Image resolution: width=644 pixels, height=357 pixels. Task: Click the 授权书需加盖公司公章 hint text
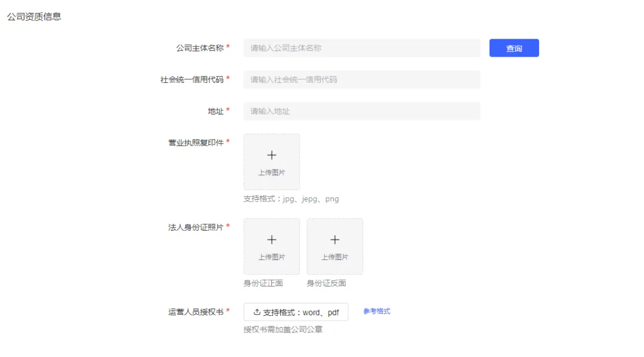[283, 330]
